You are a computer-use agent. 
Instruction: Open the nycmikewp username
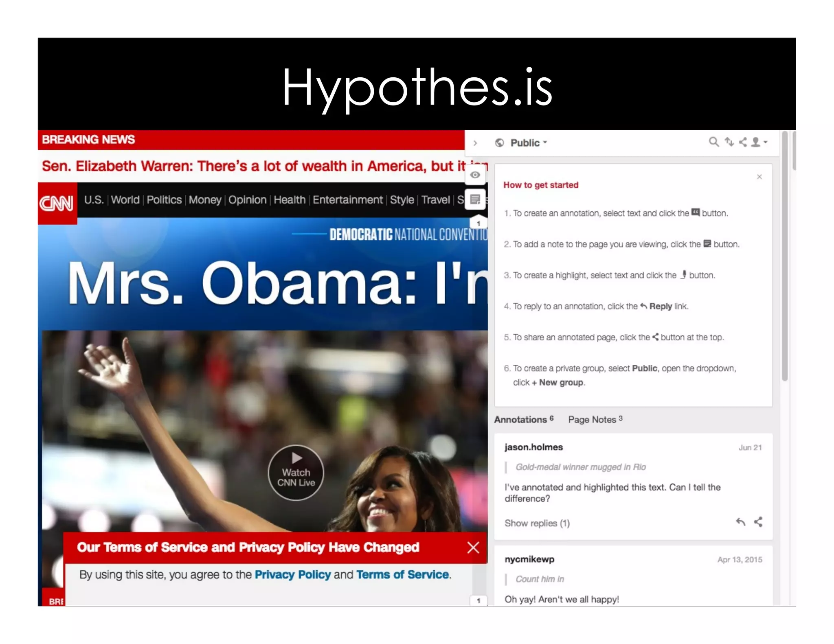click(529, 559)
